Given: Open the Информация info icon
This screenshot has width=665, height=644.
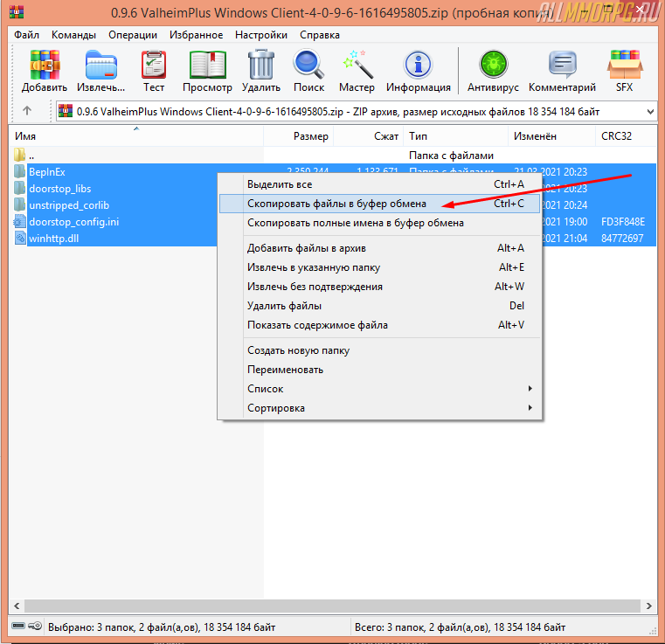Looking at the screenshot, I should [419, 65].
